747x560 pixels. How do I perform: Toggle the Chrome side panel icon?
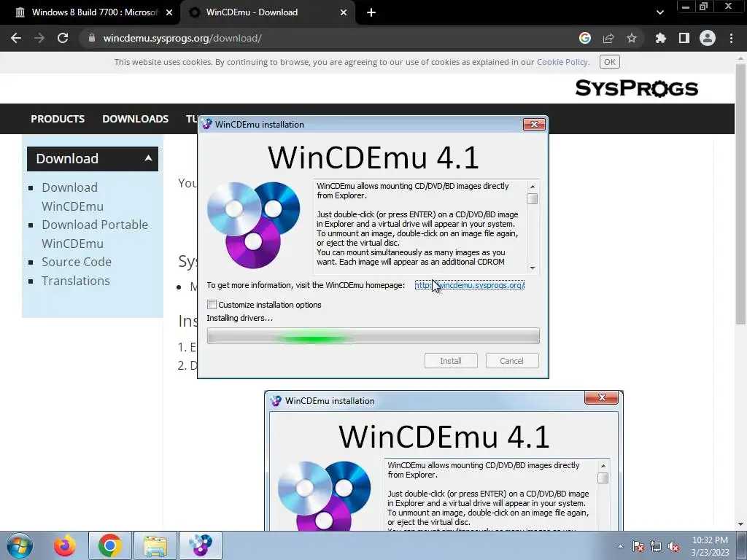(x=684, y=38)
